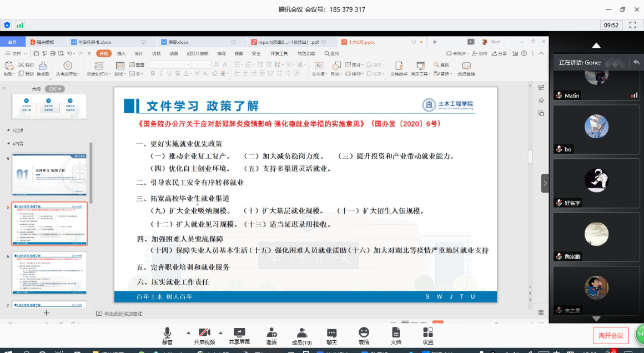This screenshot has height=353, width=644.
Task: Click the red 离开会议 leave button
Action: 611,335
